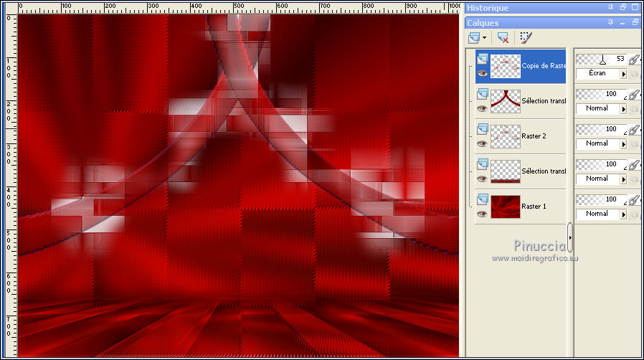Pin the Calques panel with the pin icon
Image resolution: width=644 pixels, height=360 pixels.
click(x=611, y=22)
